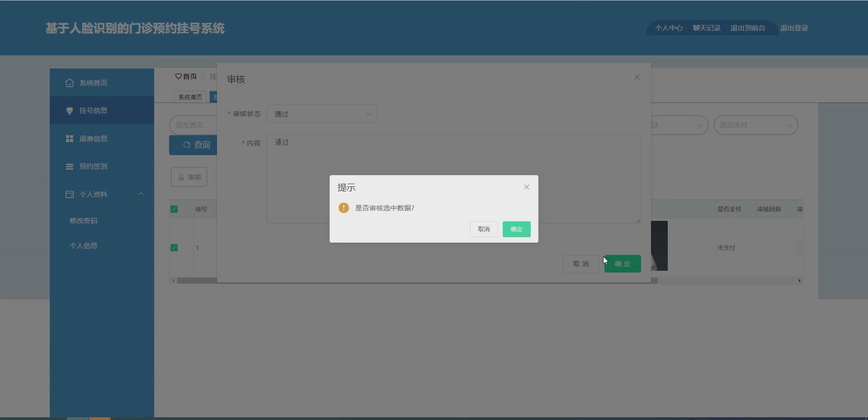This screenshot has width=868, height=420.
Task: Click the 退费信息 refund icon
Action: tap(69, 138)
